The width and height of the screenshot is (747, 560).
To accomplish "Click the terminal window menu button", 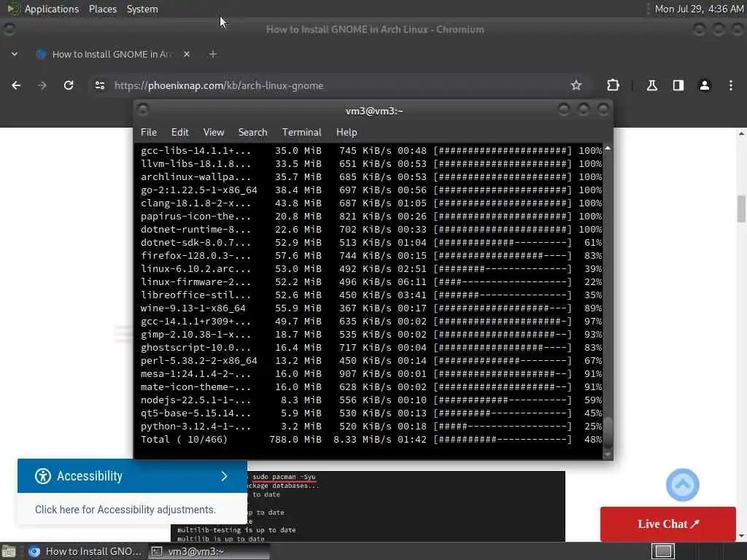I will pyautogui.click(x=142, y=110).
